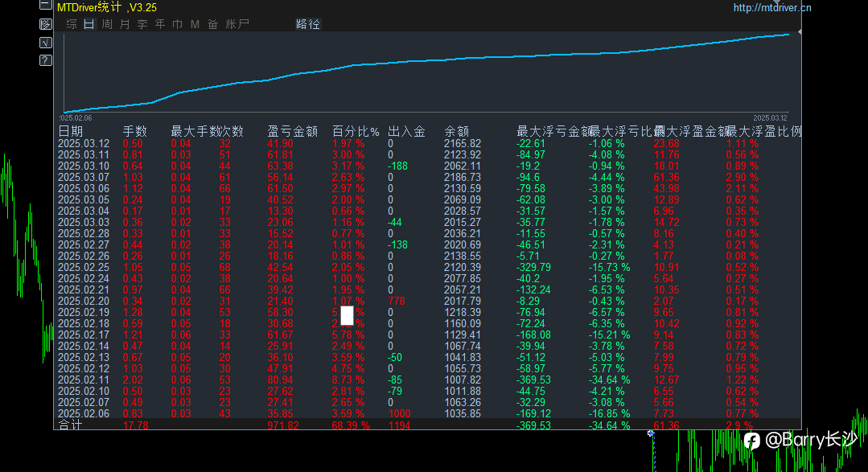Open help with the question mark icon
The image size is (868, 472).
[45, 60]
